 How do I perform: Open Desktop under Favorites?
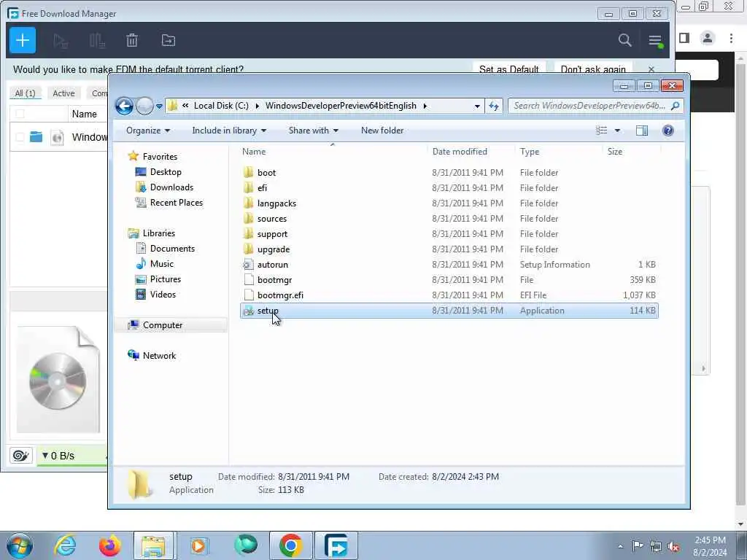(x=166, y=172)
